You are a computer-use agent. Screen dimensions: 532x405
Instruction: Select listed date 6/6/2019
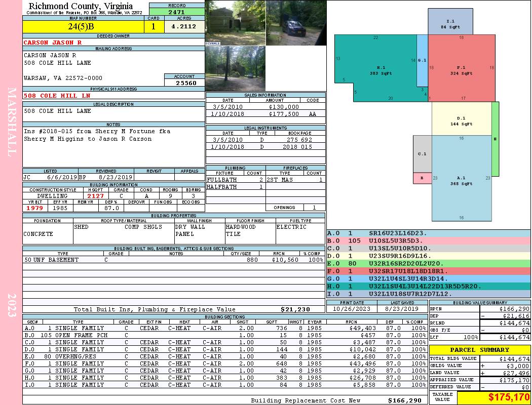[x=62, y=177]
